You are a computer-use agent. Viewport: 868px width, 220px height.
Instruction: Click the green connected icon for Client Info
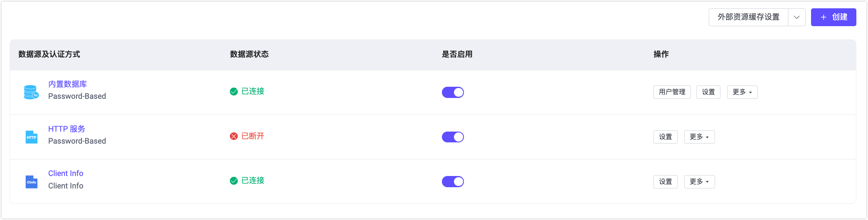[234, 181]
